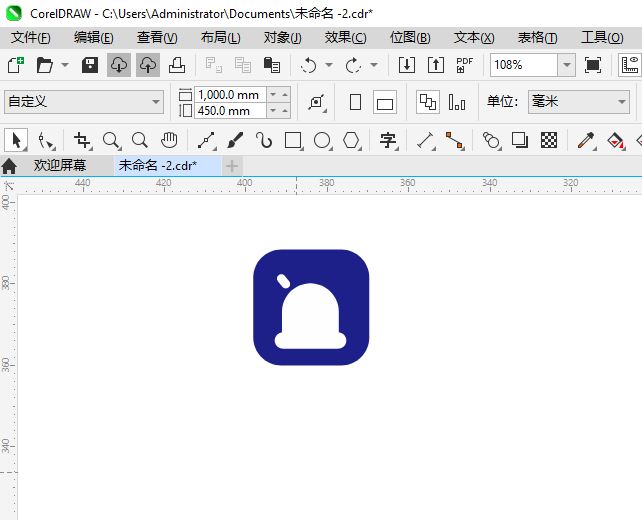Select the Artistic Media brush tool
This screenshot has width=642, height=520.
pos(235,140)
